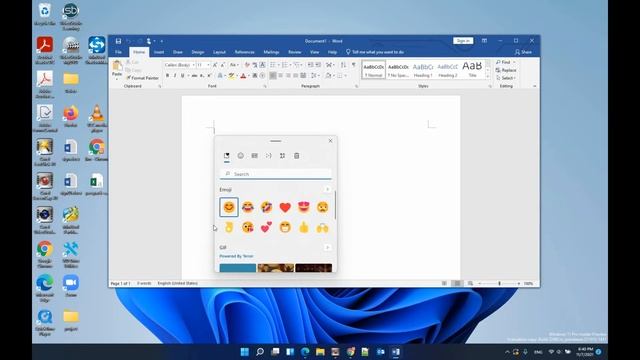Click the Sign in button
Viewport: 640px width, 360px height.
(x=463, y=41)
